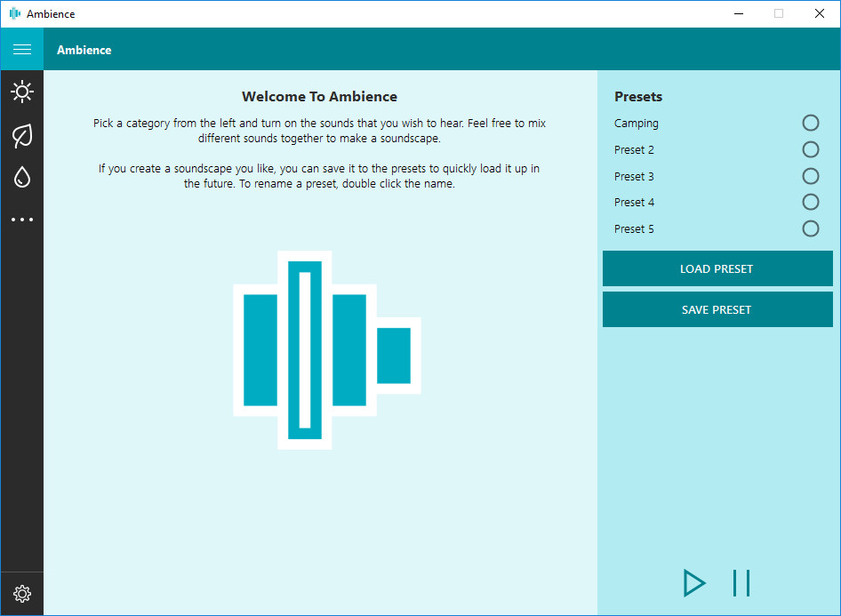
Task: Click the Preset 5 name label
Action: point(634,229)
